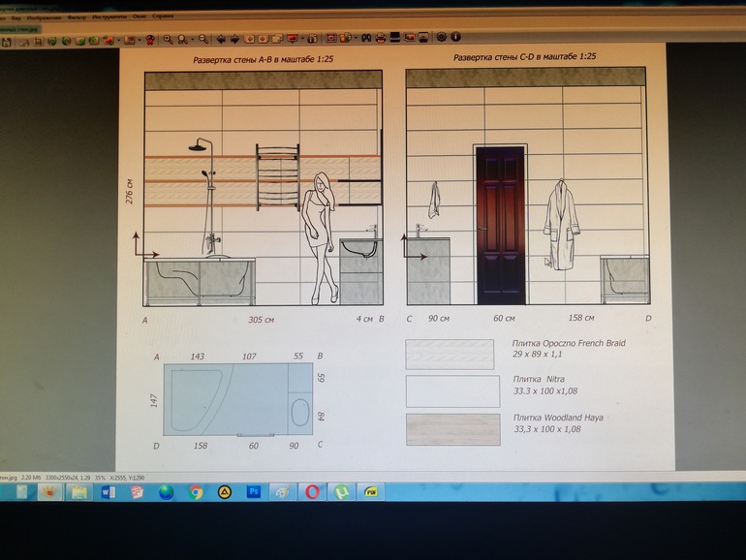The width and height of the screenshot is (746, 560).
Task: Click the zoom in magnifier icon
Action: pyautogui.click(x=168, y=39)
